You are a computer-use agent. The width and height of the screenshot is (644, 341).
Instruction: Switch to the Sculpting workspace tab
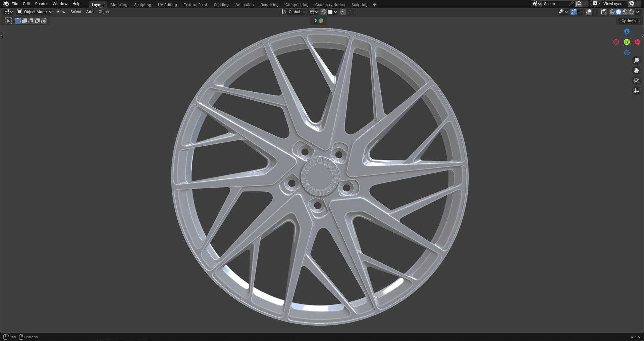tap(143, 5)
